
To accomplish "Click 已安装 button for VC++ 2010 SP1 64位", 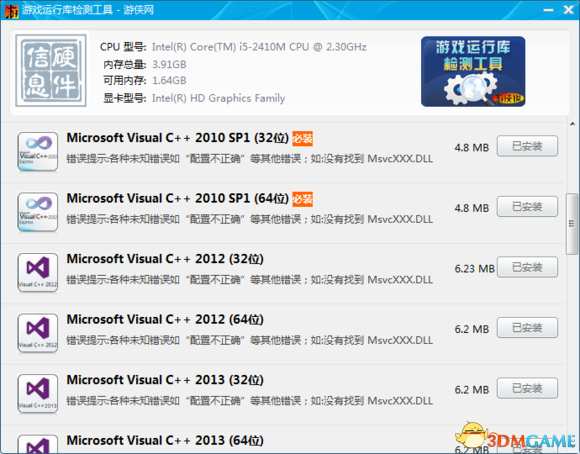I will pyautogui.click(x=527, y=206).
